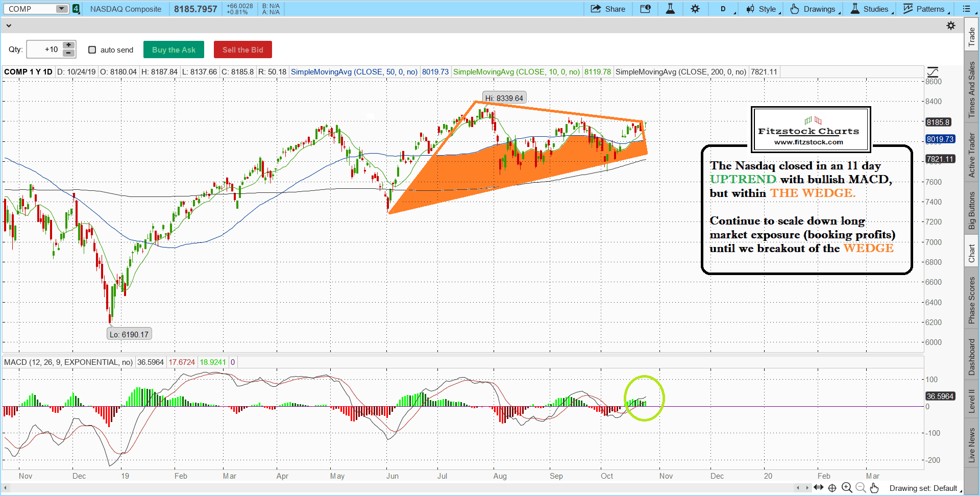The height and width of the screenshot is (496, 980).
Task: Select the crosshair cursor tool
Action: click(x=832, y=488)
